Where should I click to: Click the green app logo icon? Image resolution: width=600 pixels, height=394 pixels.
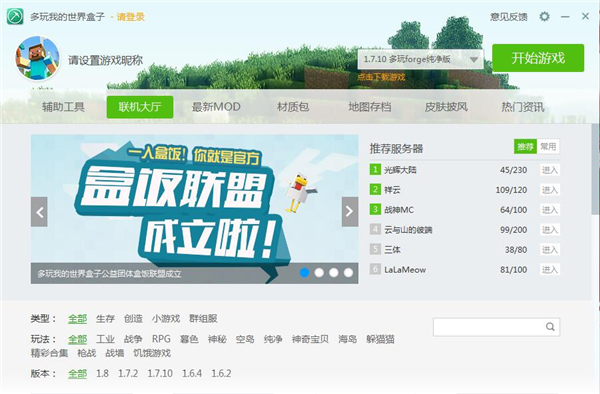(15, 16)
